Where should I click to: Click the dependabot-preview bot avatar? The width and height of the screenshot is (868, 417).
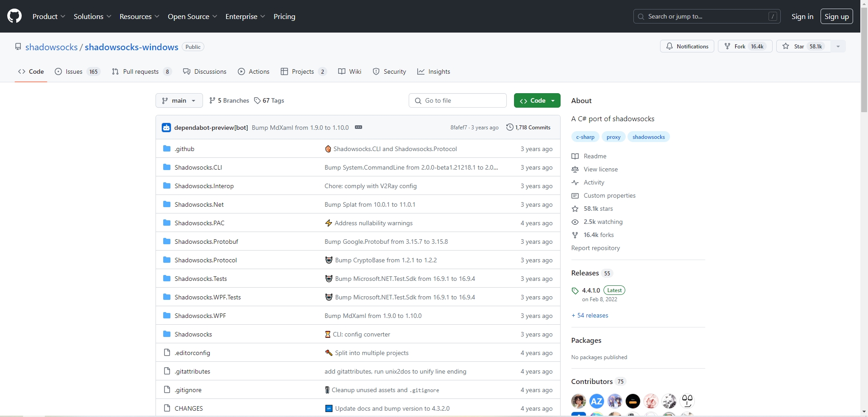[x=166, y=128]
